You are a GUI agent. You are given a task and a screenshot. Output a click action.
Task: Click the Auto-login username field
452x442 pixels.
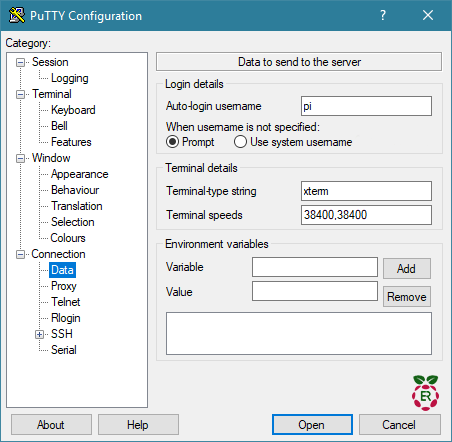(x=366, y=106)
